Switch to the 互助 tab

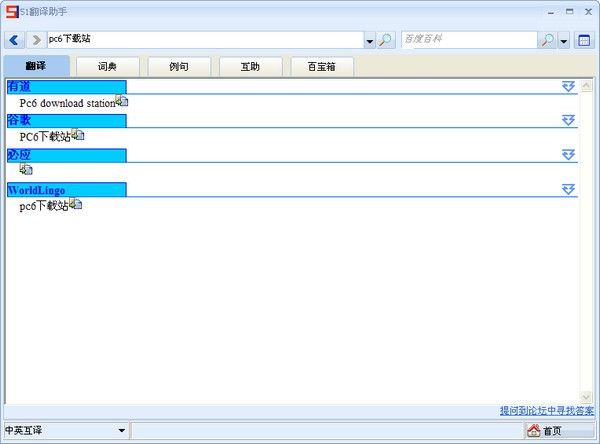coord(251,67)
